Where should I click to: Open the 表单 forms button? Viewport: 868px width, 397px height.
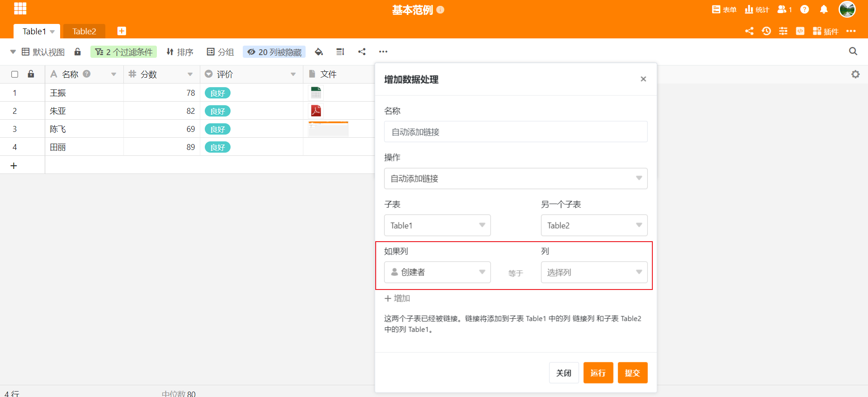click(x=724, y=9)
